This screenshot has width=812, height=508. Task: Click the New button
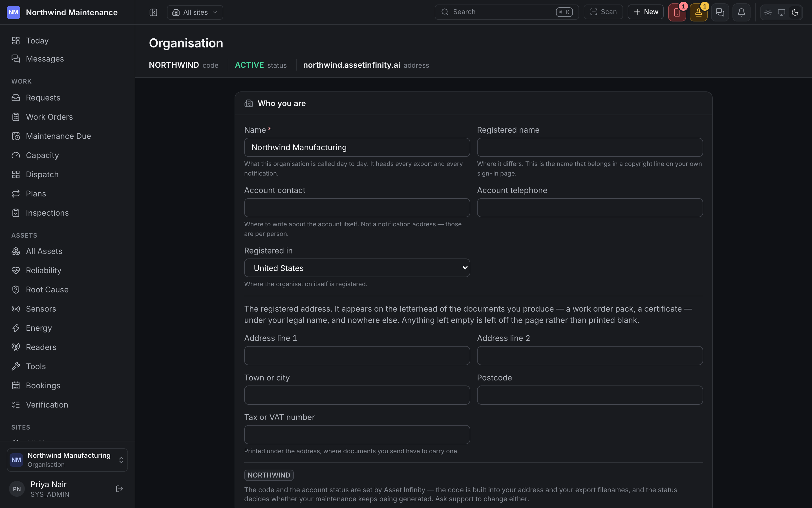click(646, 12)
